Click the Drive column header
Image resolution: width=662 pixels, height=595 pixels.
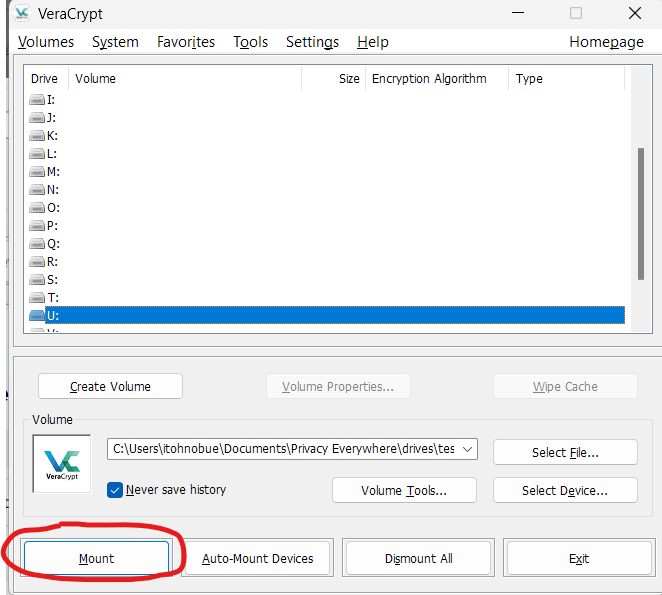(44, 79)
